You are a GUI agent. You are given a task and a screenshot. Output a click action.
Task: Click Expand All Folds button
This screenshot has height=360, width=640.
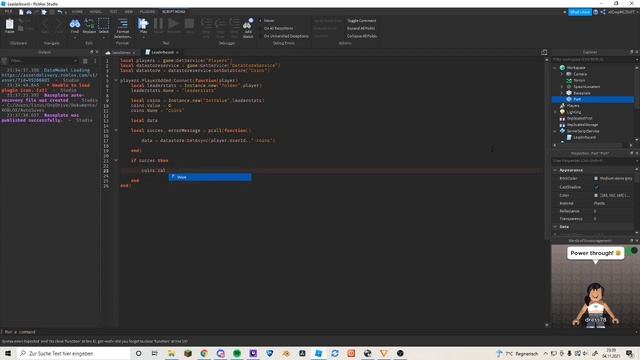(x=361, y=28)
